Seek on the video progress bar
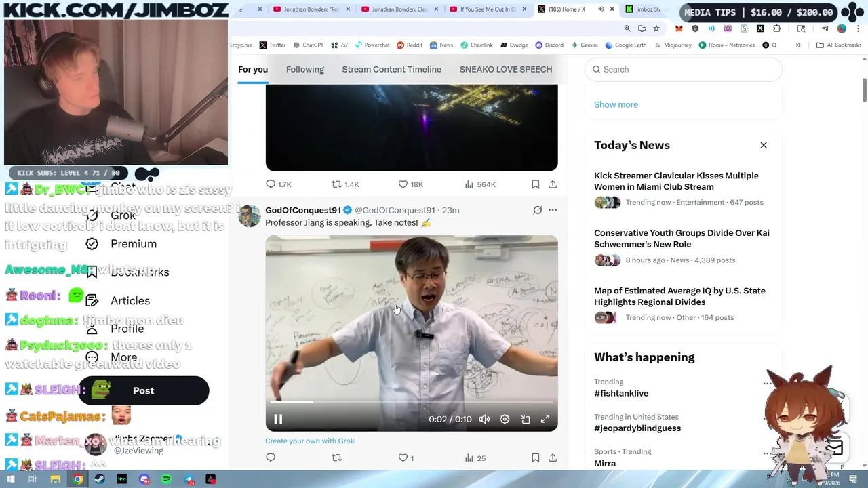This screenshot has width=868, height=488. point(412,402)
